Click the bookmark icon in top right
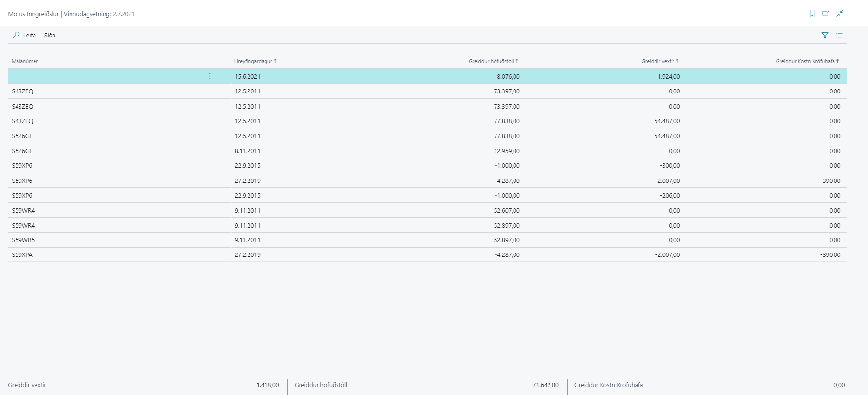 [x=812, y=13]
